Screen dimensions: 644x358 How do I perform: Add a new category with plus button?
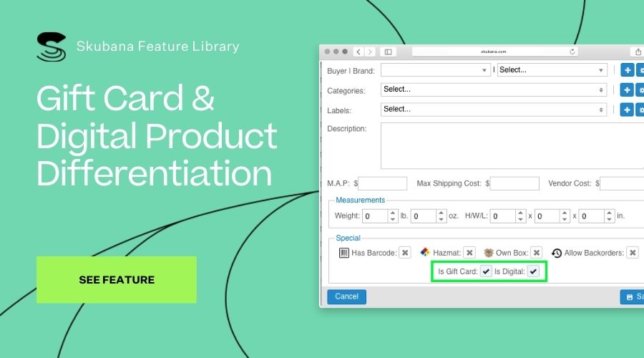(x=627, y=90)
